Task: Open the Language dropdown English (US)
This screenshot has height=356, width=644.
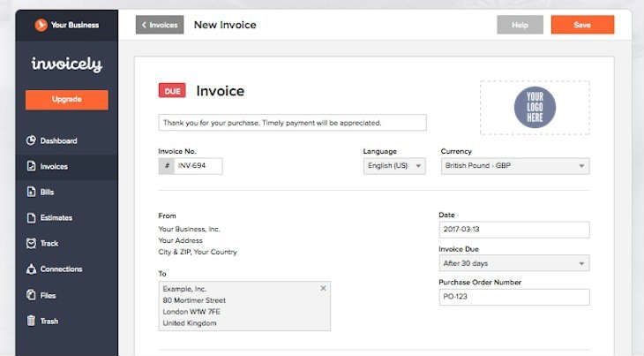Action: 394,166
